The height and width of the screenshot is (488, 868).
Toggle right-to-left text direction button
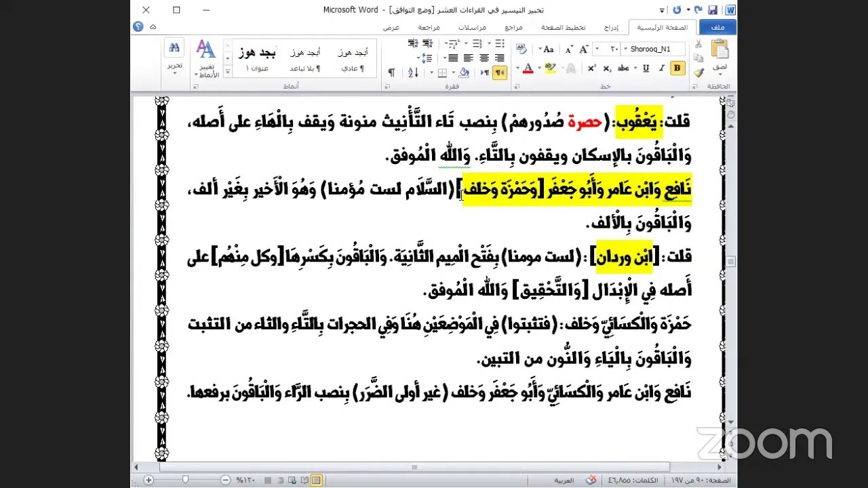coord(500,73)
